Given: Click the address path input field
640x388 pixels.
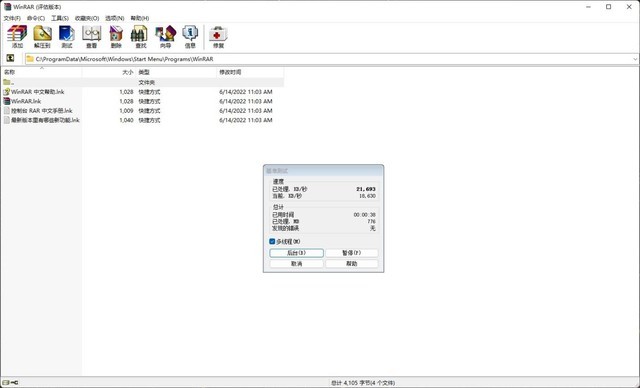Looking at the screenshot, I should [x=332, y=59].
